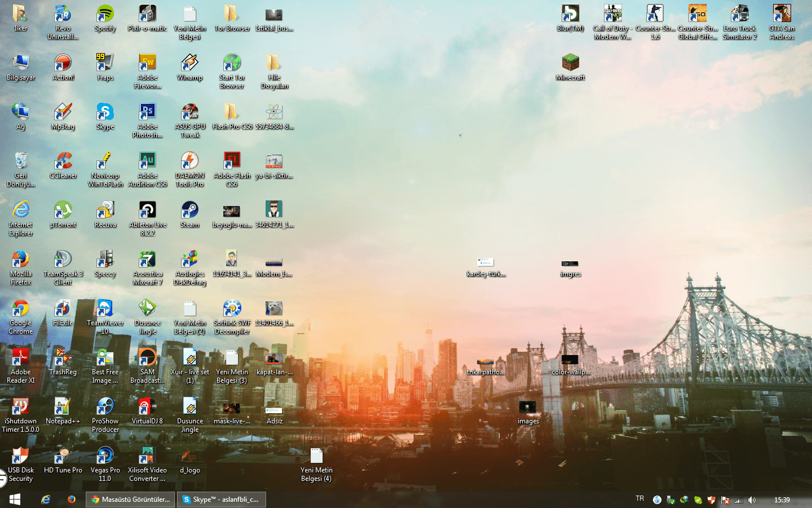Launch Notepad++ from the desktop

coord(63,411)
